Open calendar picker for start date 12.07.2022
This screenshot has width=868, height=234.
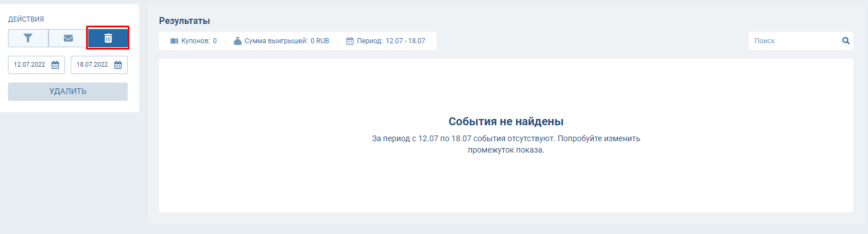(x=55, y=65)
